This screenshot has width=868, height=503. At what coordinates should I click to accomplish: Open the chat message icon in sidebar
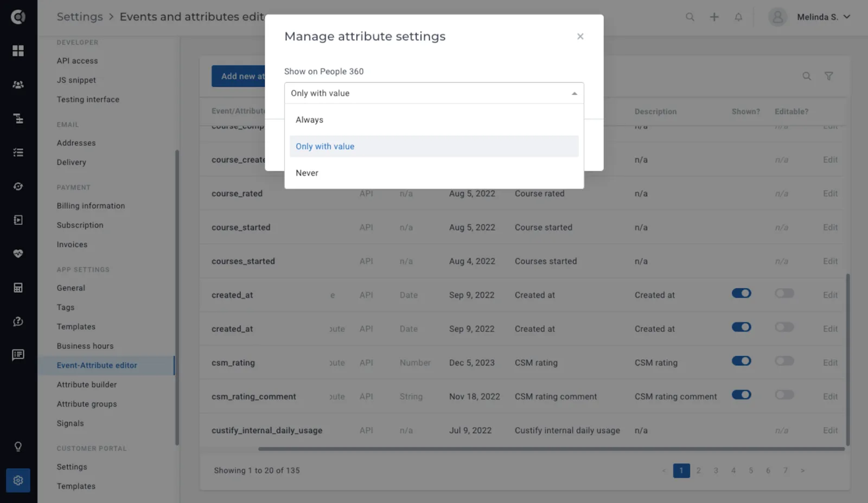[x=18, y=355]
